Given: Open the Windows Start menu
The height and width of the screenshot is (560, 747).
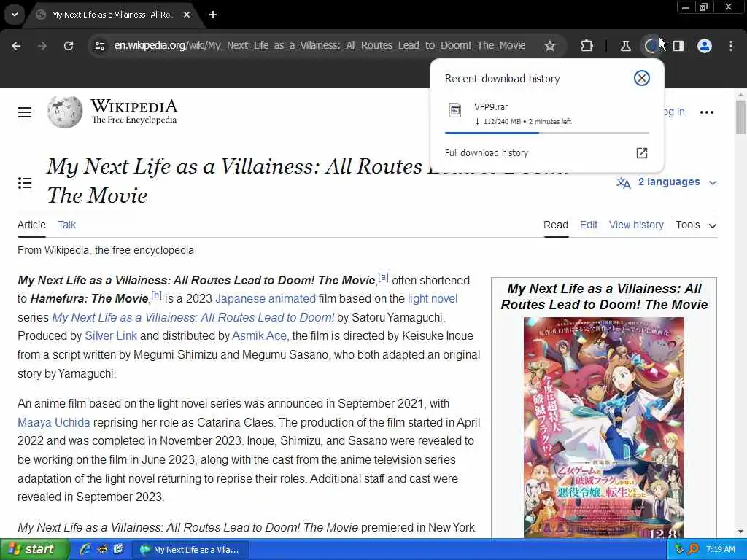Looking at the screenshot, I should click(x=34, y=550).
